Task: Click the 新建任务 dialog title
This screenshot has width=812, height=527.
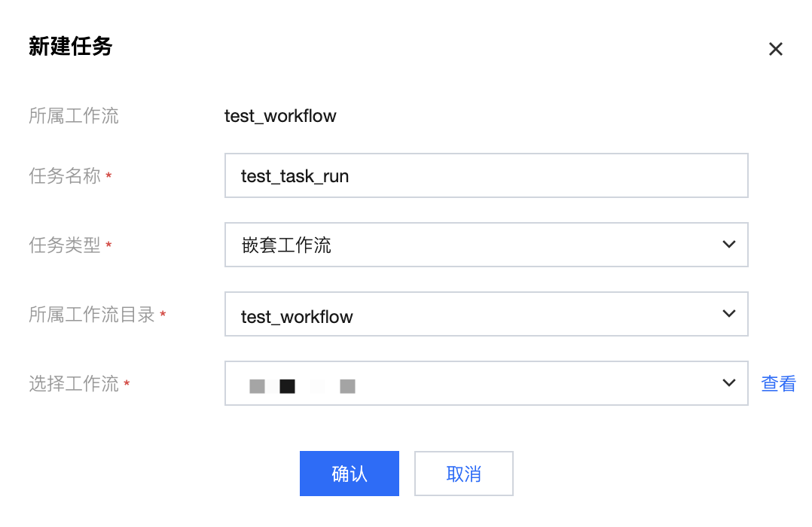Action: click(x=71, y=47)
